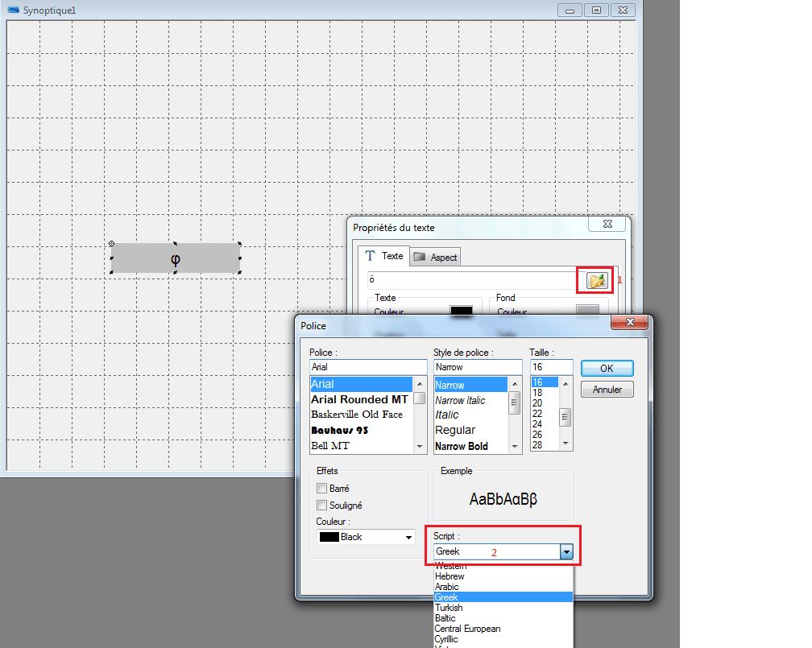Screen dimensions: 812x648
Task: Toggle the Souligné underline checkbox
Action: [x=322, y=506]
